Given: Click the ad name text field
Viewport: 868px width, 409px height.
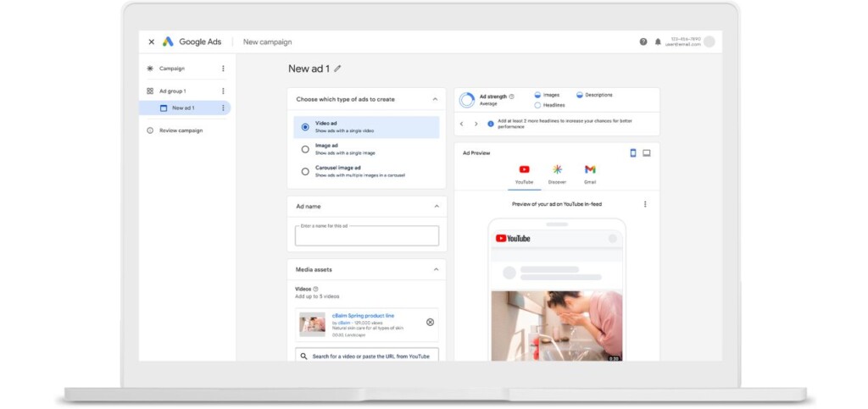Looking at the screenshot, I should click(367, 235).
